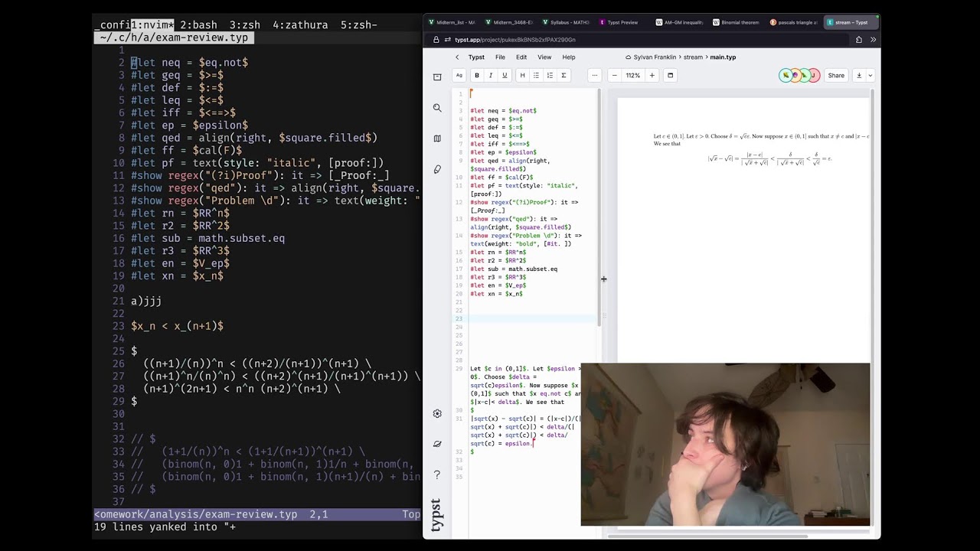Click collaborator avatar labeled J
980x551 pixels.
click(814, 75)
